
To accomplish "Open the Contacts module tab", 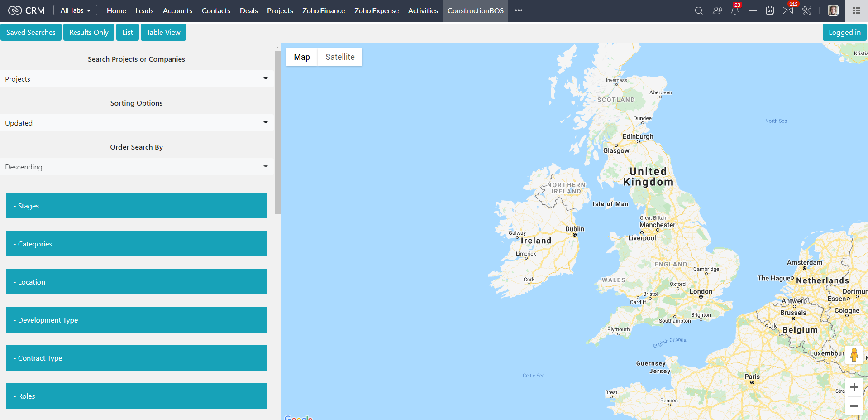I will pyautogui.click(x=216, y=10).
